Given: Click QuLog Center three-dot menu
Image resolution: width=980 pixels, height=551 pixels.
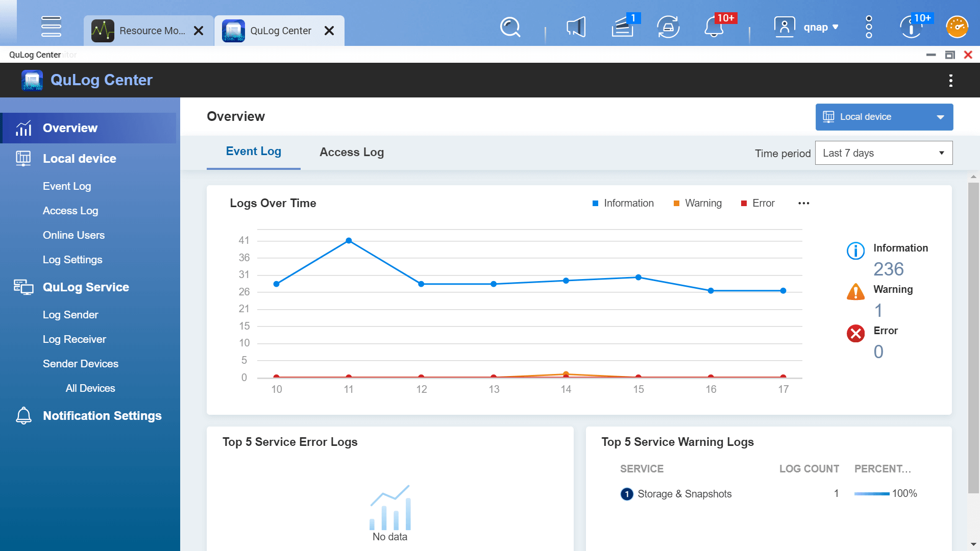Looking at the screenshot, I should 950,80.
